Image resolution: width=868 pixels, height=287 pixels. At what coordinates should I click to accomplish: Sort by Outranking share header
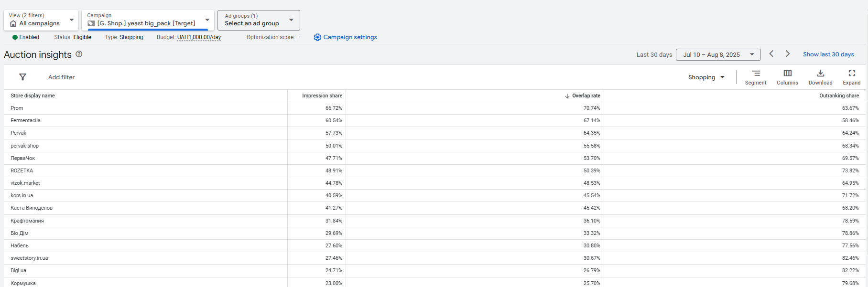tap(839, 96)
